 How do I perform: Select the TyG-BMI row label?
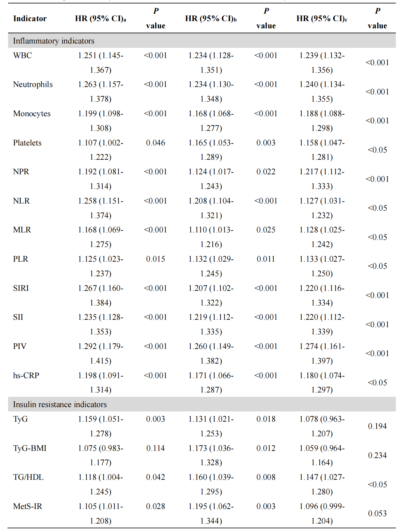tap(30, 448)
